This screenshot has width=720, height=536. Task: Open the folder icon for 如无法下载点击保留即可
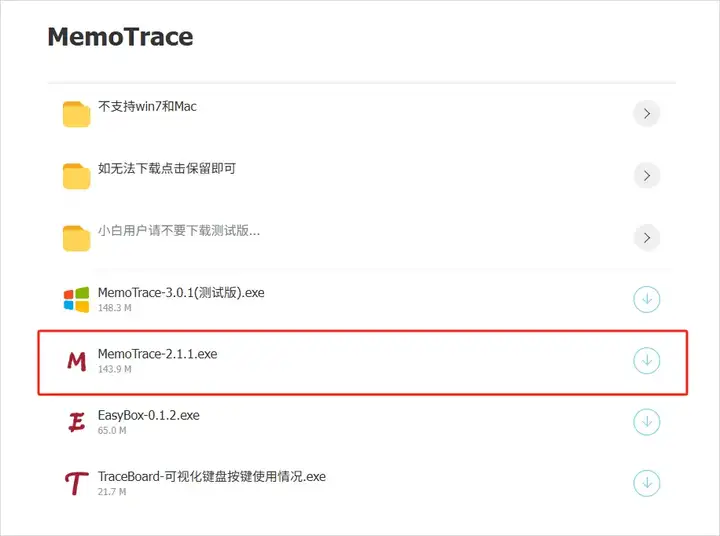76,176
